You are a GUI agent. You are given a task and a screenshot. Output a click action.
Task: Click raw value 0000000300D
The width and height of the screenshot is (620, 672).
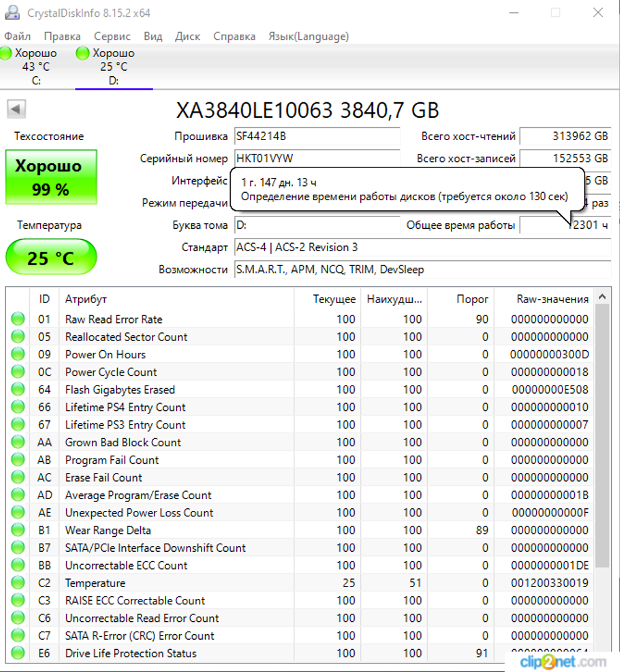point(549,355)
